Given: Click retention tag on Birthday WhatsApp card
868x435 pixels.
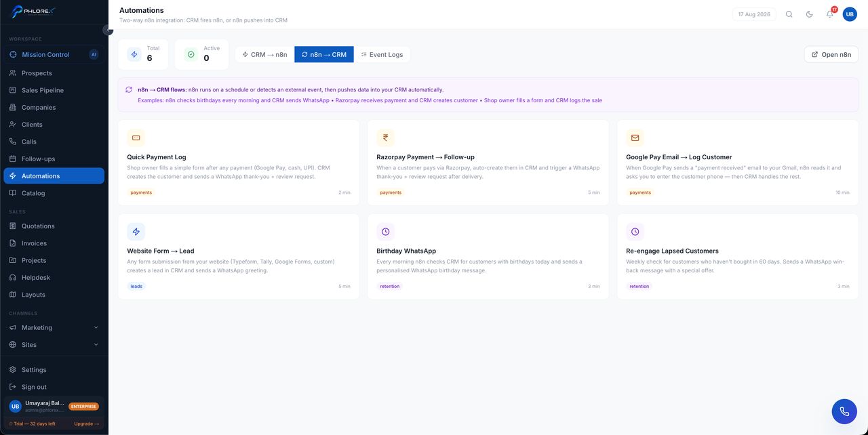Looking at the screenshot, I should [390, 287].
